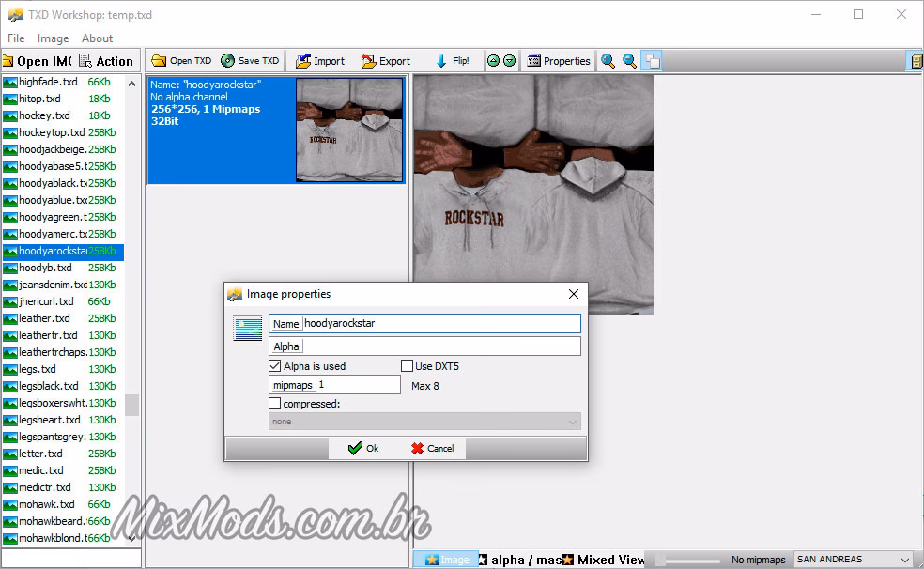Click the Open IMG button
Image resolution: width=924 pixels, height=569 pixels.
[38, 61]
